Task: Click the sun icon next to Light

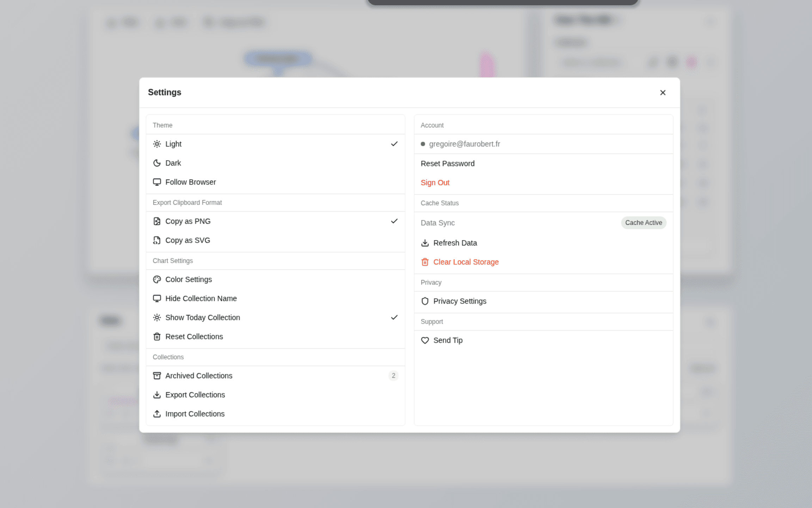Action: point(157,144)
